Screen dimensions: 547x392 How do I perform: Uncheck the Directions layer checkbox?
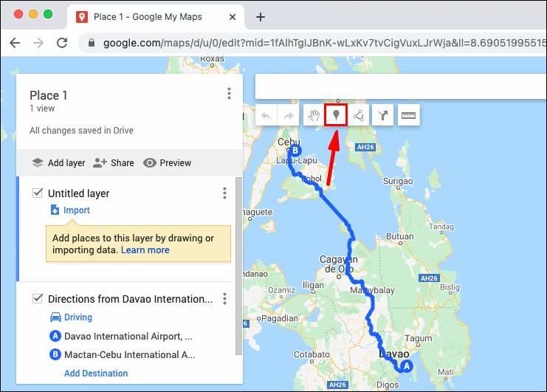click(38, 298)
